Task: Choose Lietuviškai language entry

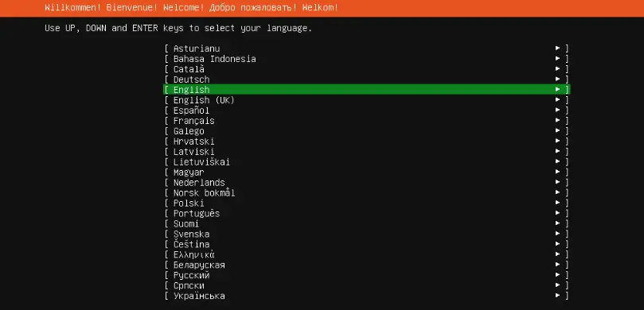Action: [x=367, y=162]
